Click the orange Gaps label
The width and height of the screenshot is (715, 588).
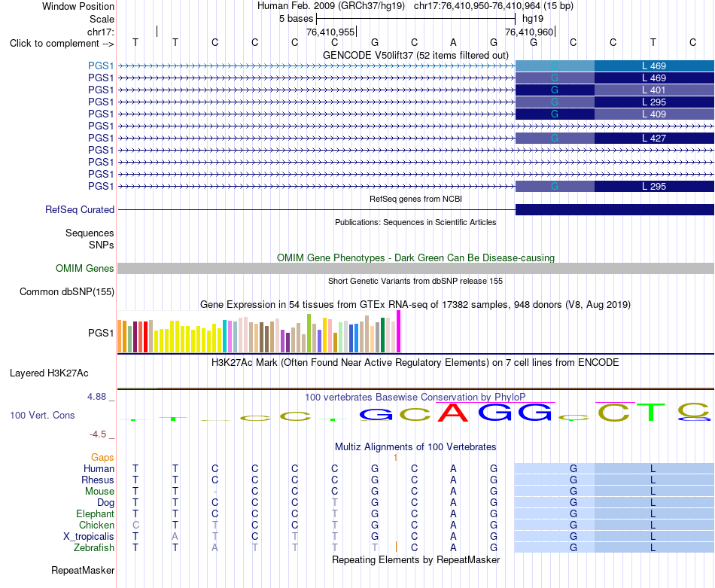tap(102, 457)
